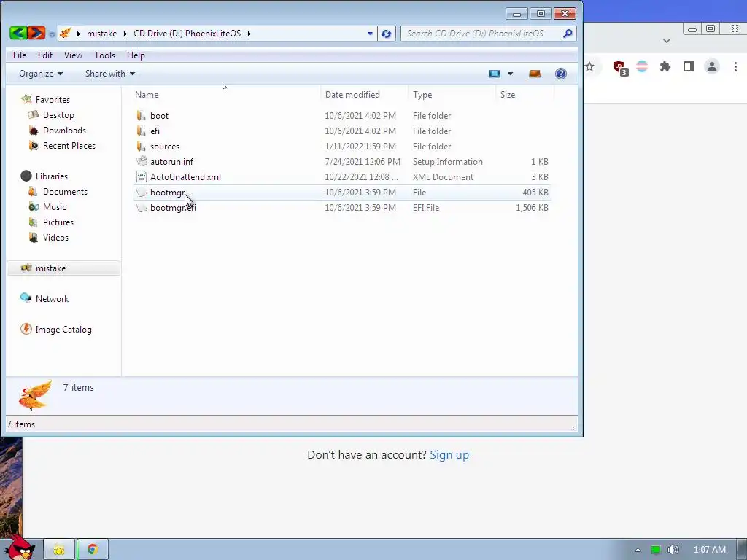747x560 pixels.
Task: Click the phoenix icon in address bar
Action: [66, 33]
